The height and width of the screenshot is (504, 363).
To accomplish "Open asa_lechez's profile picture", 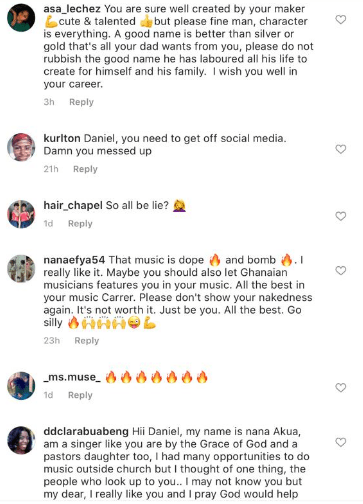I will point(21,17).
